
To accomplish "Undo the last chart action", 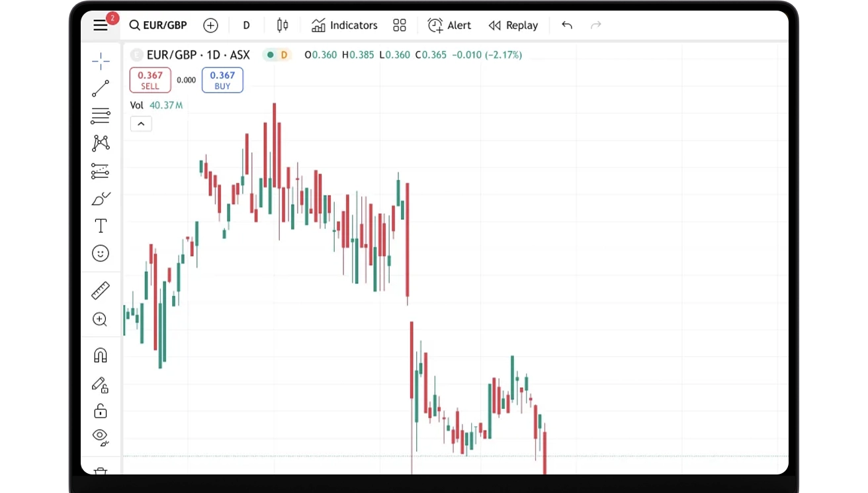I will [567, 25].
